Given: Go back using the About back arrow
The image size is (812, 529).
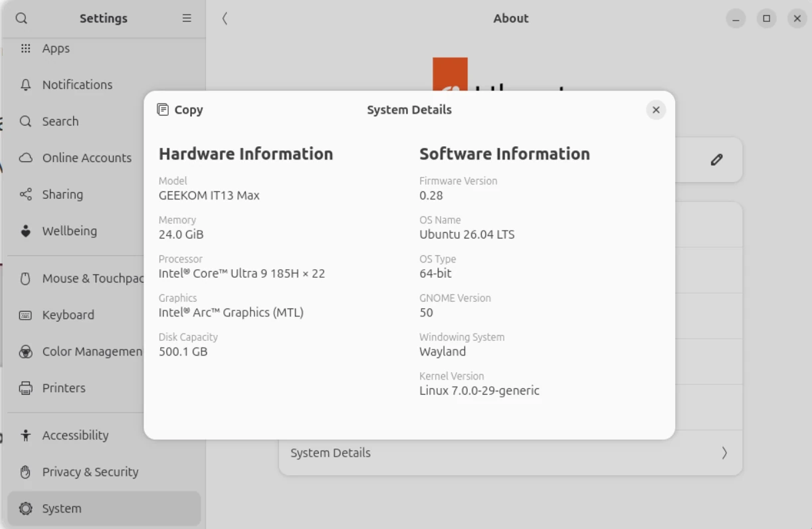Looking at the screenshot, I should [225, 19].
